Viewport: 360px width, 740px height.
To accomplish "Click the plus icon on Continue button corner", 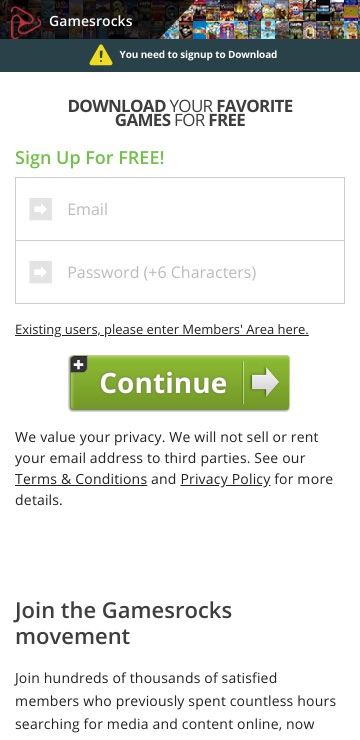I will [x=79, y=364].
